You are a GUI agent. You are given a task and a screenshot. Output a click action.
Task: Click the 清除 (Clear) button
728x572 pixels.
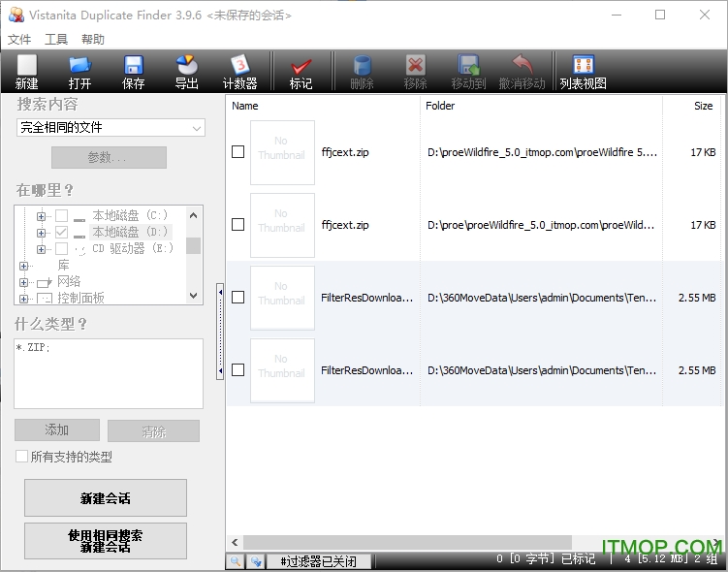[x=154, y=431]
